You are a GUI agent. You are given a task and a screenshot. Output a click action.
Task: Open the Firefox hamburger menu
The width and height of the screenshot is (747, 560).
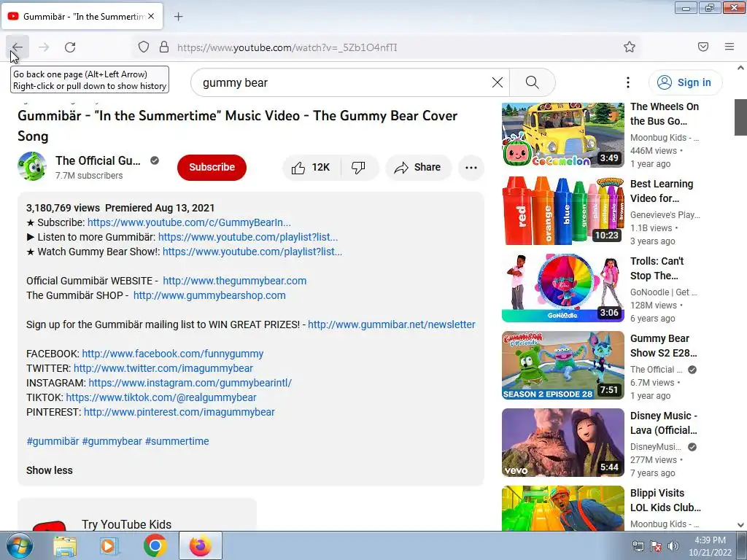tap(729, 47)
